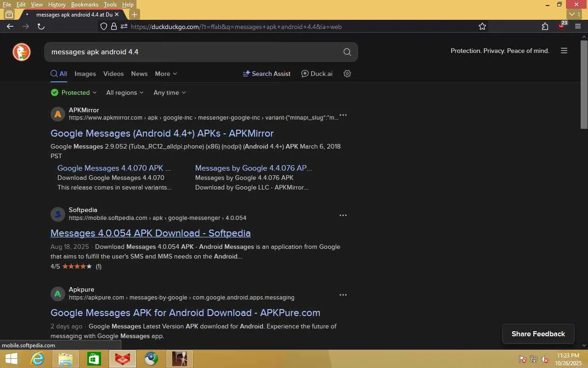588x368 pixels.
Task: Click the Share Feedback button
Action: click(x=538, y=334)
